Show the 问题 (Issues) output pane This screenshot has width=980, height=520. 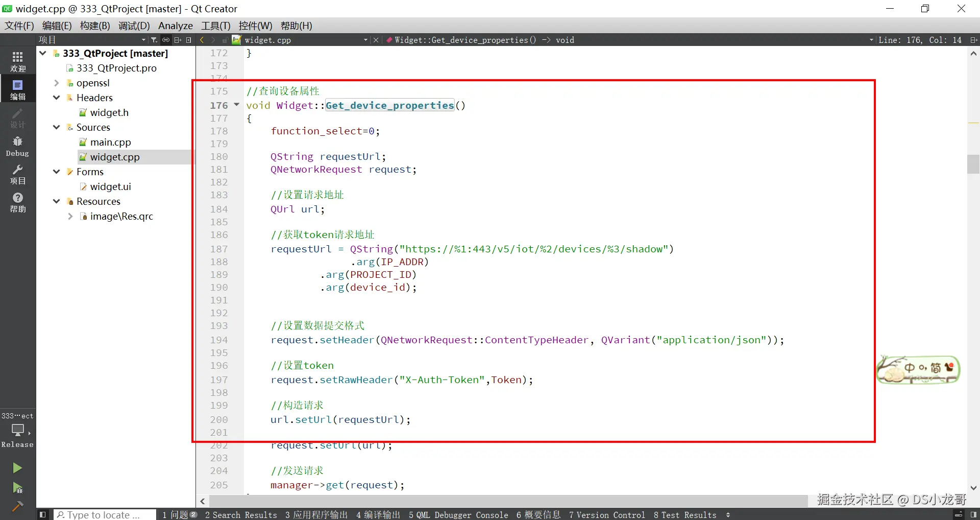tap(180, 514)
